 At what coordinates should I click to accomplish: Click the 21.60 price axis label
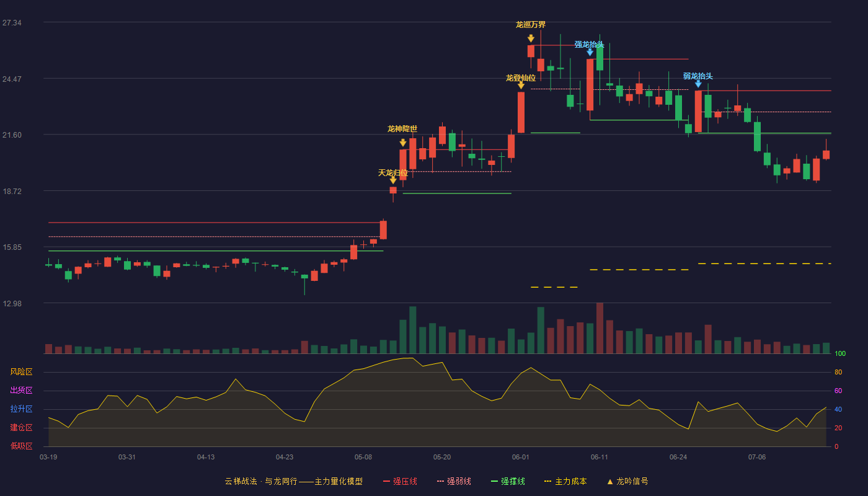click(x=12, y=135)
